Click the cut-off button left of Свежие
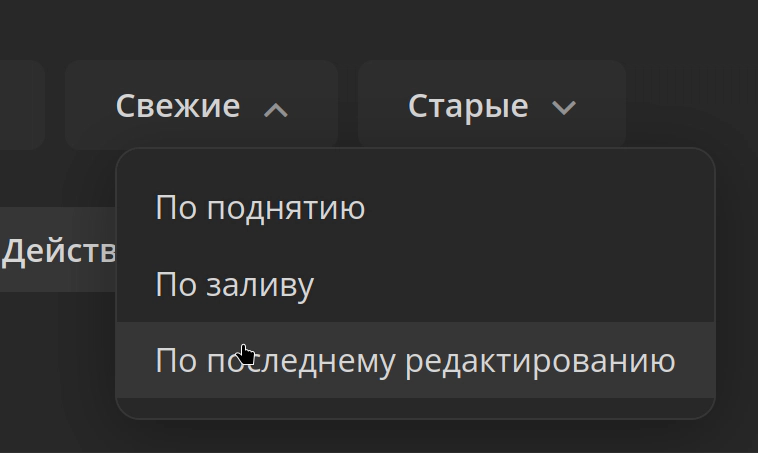 coord(20,105)
